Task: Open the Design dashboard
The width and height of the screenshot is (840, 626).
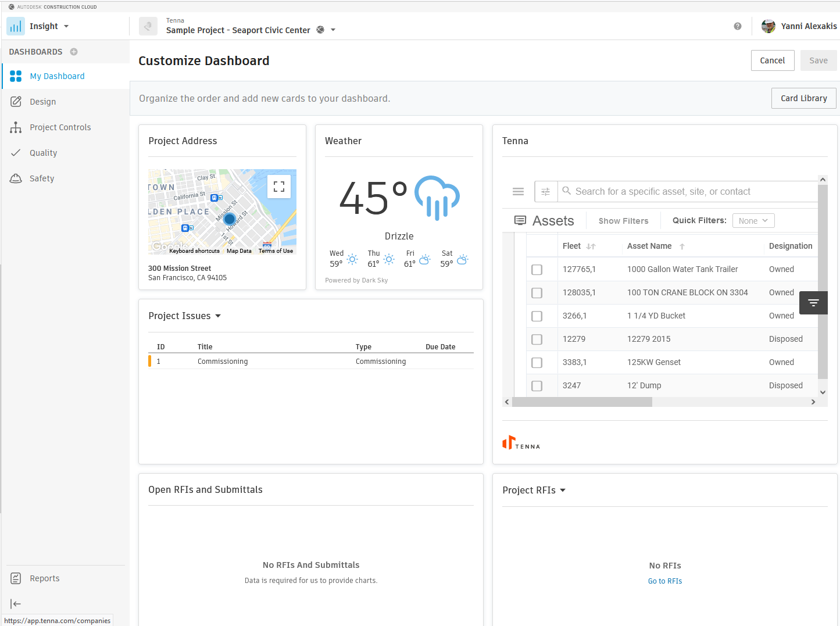Action: [x=66, y=102]
